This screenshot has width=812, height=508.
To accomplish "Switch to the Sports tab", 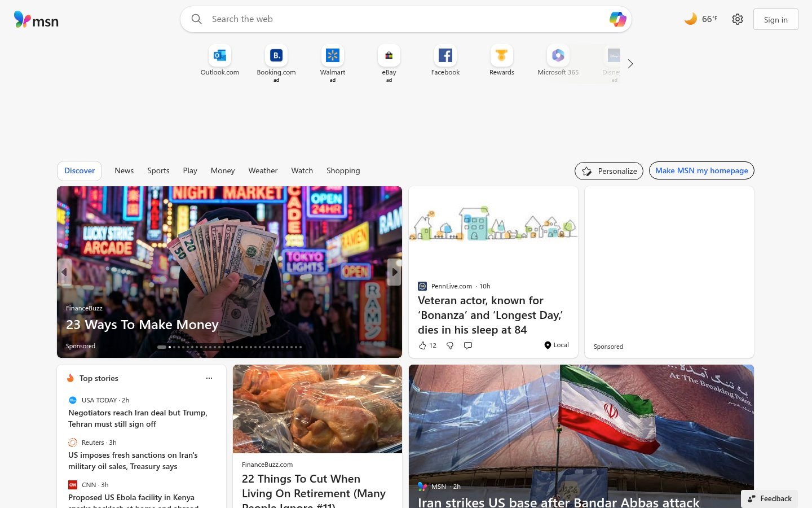I will 158,170.
